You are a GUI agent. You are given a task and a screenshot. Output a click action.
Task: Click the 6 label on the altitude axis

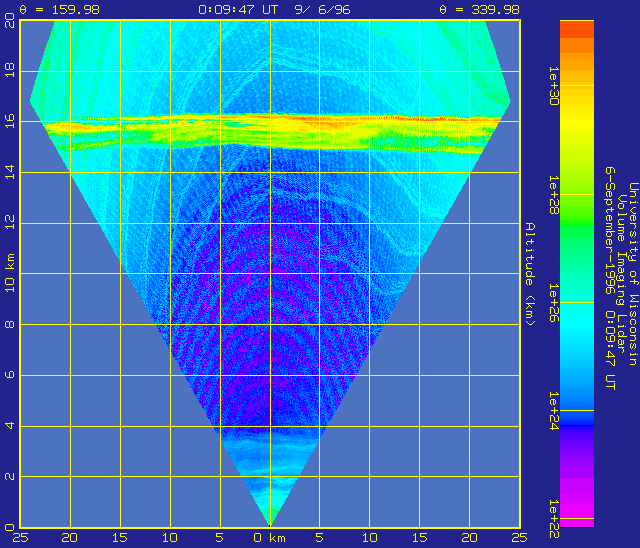10,375
